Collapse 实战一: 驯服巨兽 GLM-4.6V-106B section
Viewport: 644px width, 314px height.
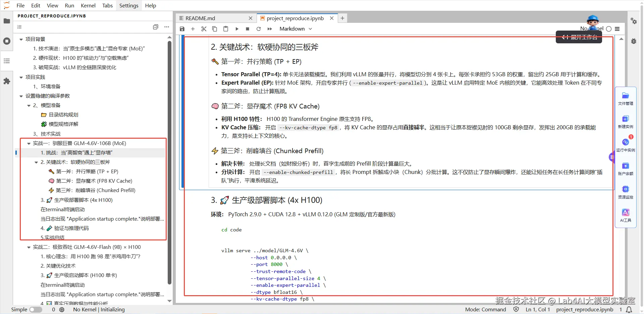pos(29,143)
